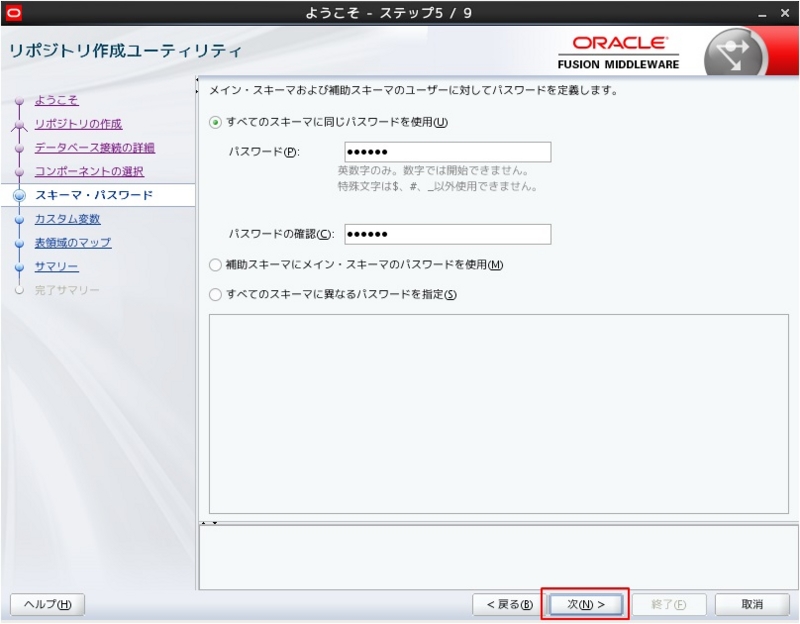Go back with the 戻る(B) button
Viewport: 800px width, 624px height.
[509, 604]
